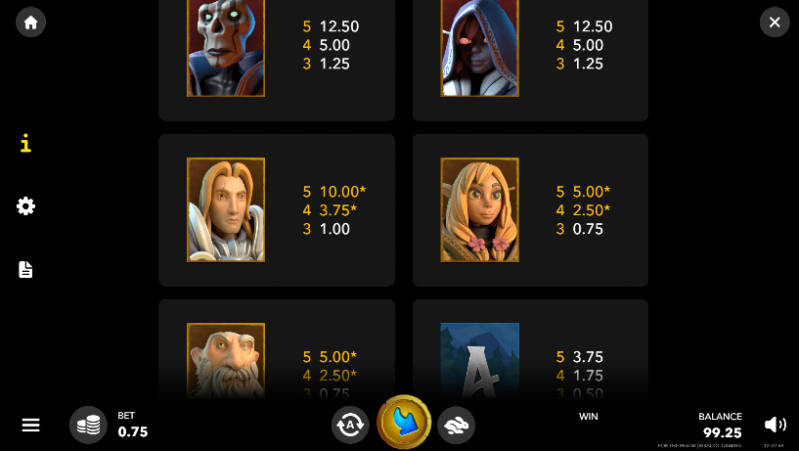799x451 pixels.
Task: Click the 0.75 bet amount
Action: coord(132,432)
